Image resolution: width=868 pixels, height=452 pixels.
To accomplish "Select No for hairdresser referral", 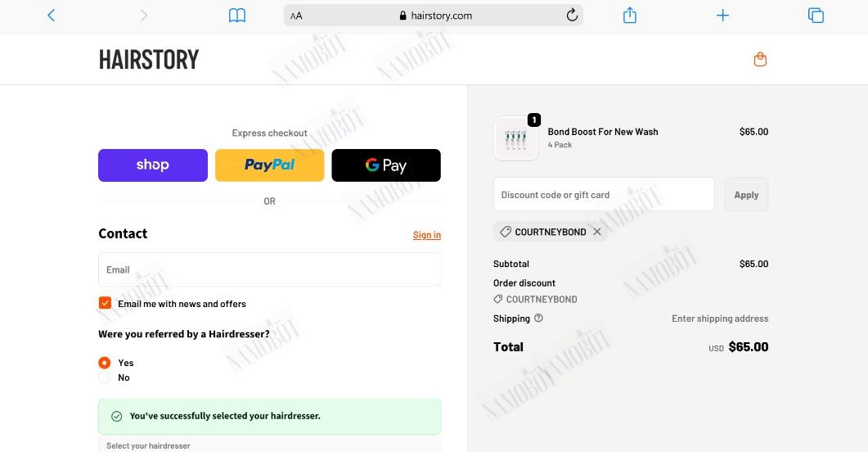I will (x=104, y=377).
